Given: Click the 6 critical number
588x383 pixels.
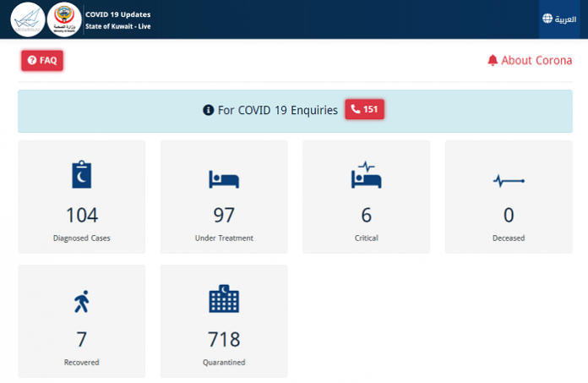Looking at the screenshot, I should pos(367,216).
